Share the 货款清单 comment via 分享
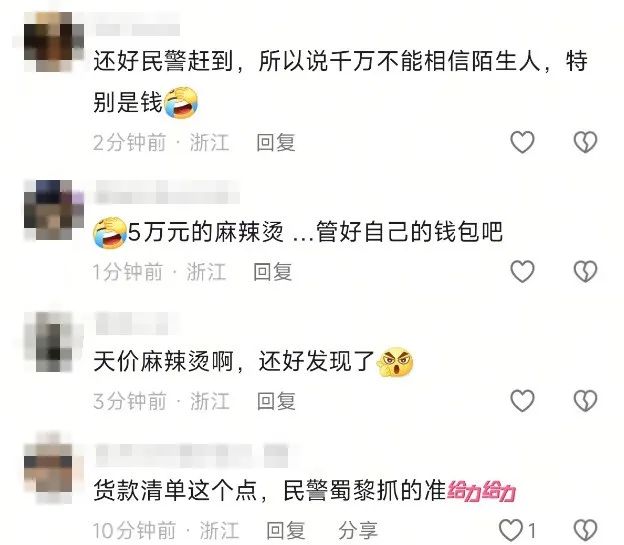624x545 pixels. click(358, 530)
